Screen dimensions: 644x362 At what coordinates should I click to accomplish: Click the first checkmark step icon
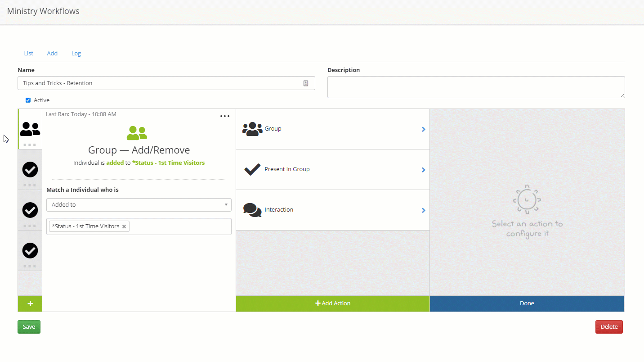(30, 170)
